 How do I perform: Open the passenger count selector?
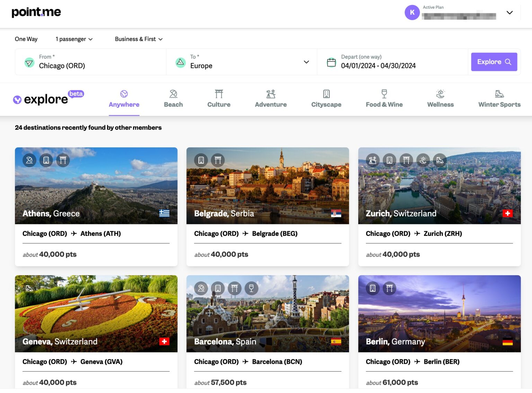pos(73,39)
